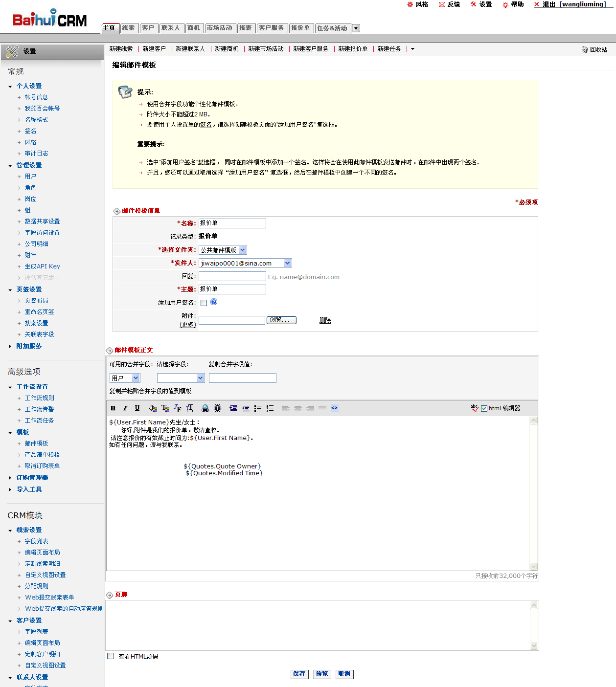This screenshot has height=687, width=616.
Task: Open the 发件人 email dropdown
Action: pyautogui.click(x=288, y=263)
